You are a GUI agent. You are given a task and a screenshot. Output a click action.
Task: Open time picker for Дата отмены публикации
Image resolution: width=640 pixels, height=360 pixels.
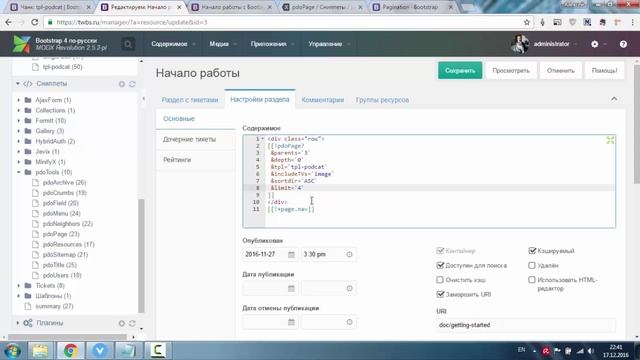(349, 322)
